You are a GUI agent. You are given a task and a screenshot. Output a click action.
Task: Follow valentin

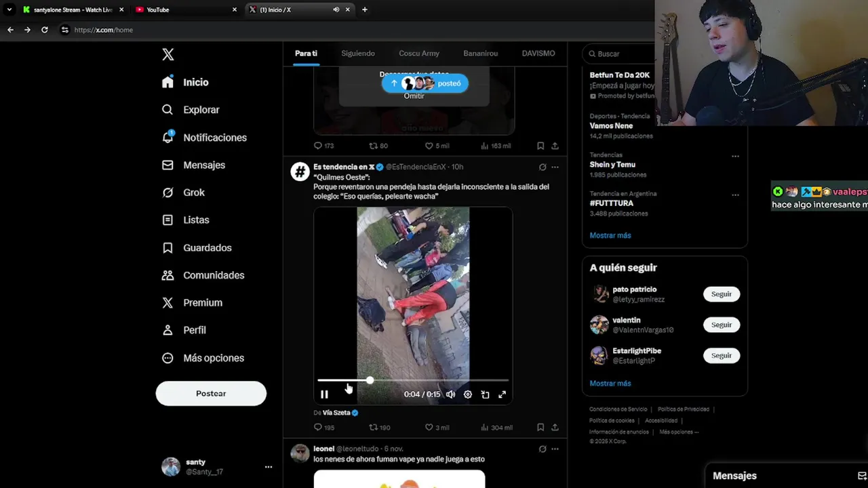point(722,325)
